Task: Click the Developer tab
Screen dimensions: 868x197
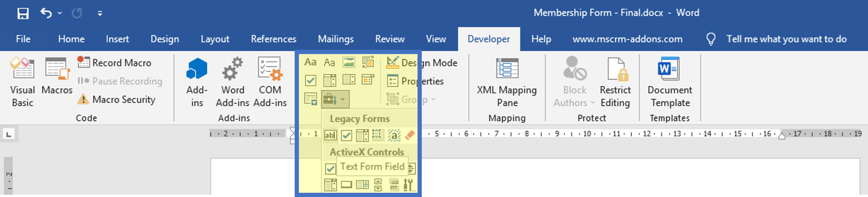Action: (x=489, y=39)
